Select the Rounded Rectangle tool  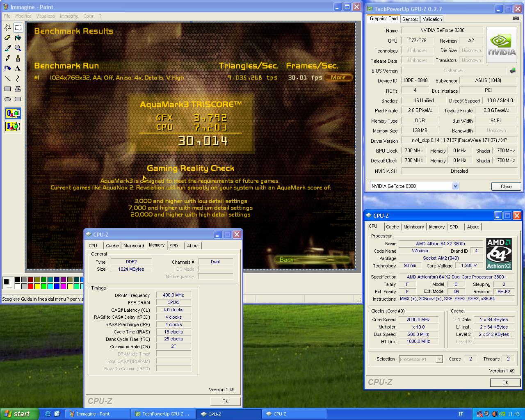click(x=18, y=99)
